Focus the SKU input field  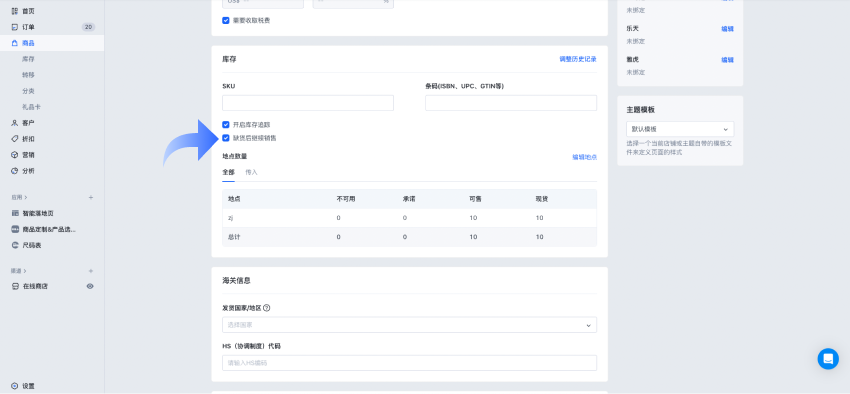pos(308,103)
